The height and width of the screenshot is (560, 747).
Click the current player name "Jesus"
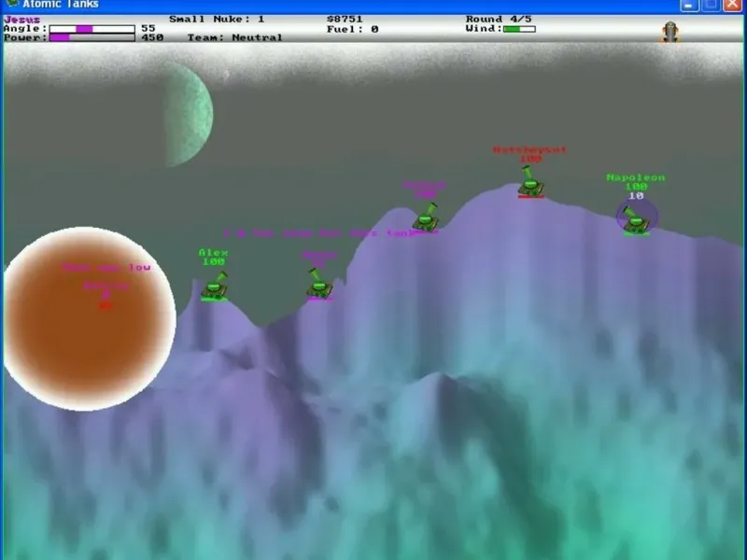(x=21, y=20)
